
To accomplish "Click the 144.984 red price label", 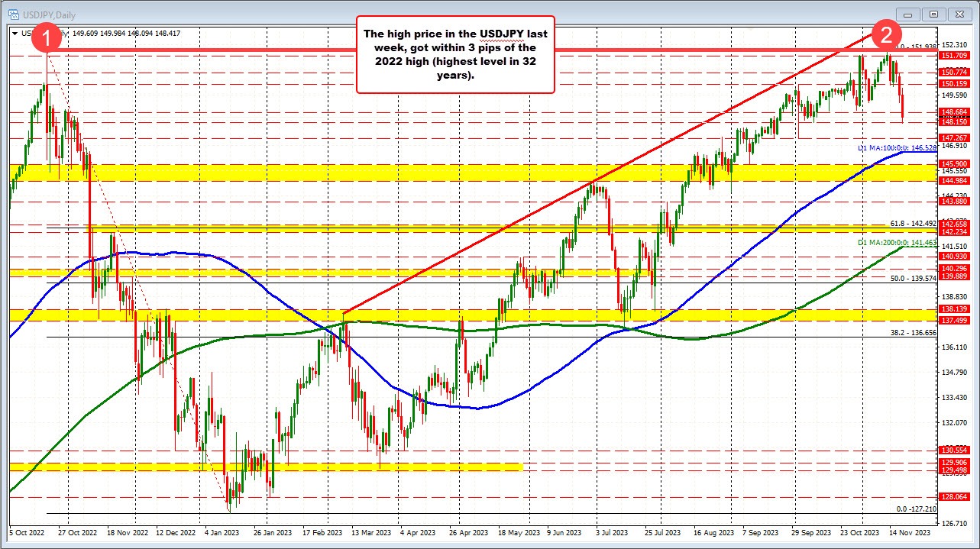I will coord(955,181).
